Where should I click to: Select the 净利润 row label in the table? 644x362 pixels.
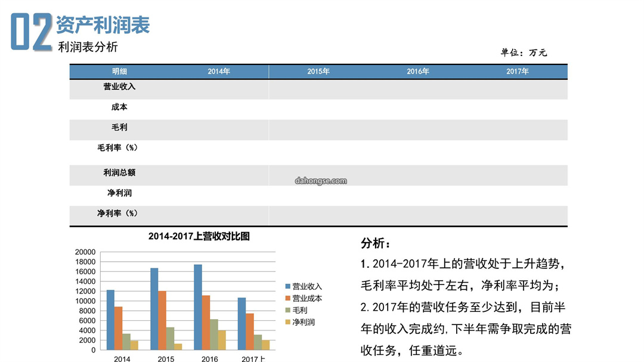point(119,193)
